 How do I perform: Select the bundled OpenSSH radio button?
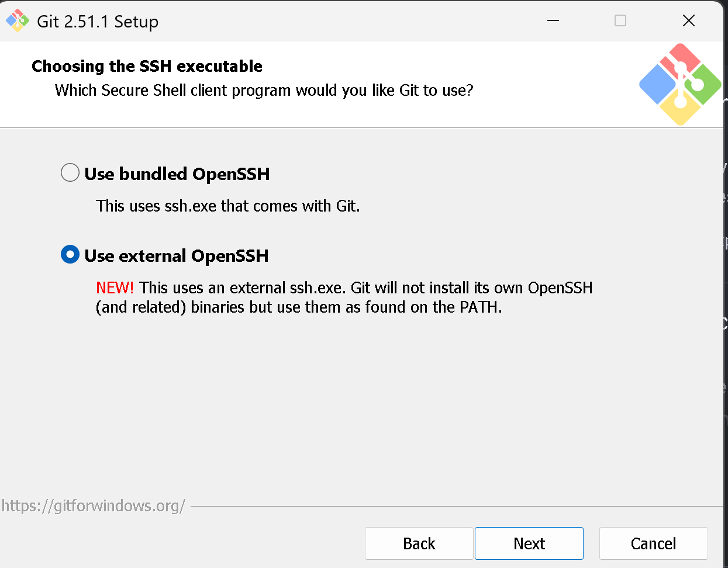(x=70, y=173)
